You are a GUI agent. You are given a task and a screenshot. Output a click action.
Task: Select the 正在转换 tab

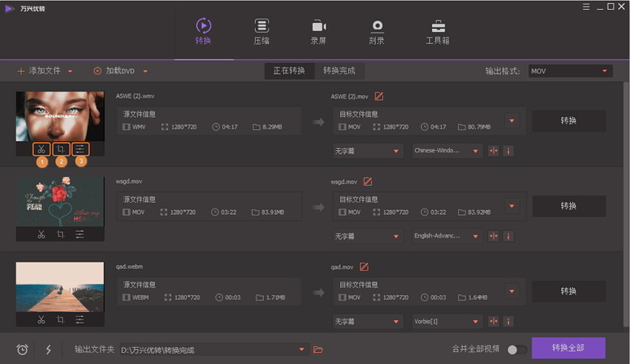pos(289,71)
